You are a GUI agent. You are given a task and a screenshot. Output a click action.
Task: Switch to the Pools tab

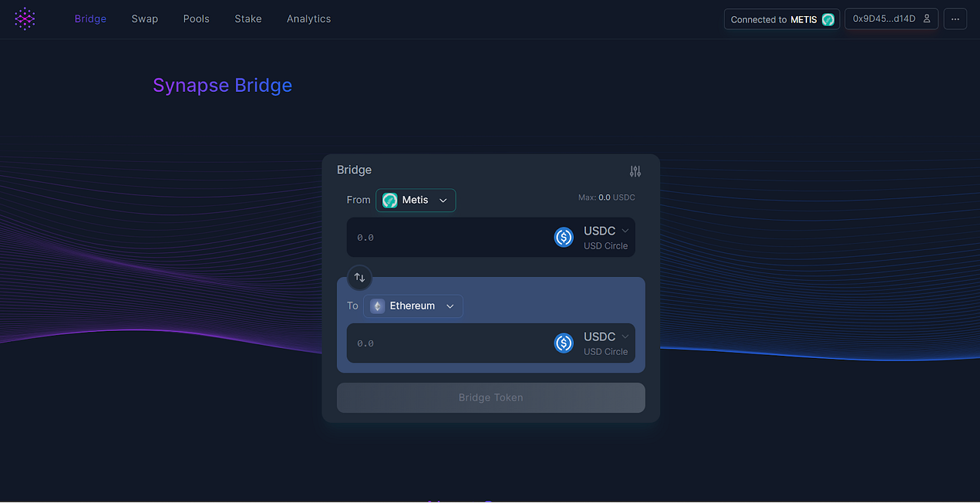tap(196, 19)
